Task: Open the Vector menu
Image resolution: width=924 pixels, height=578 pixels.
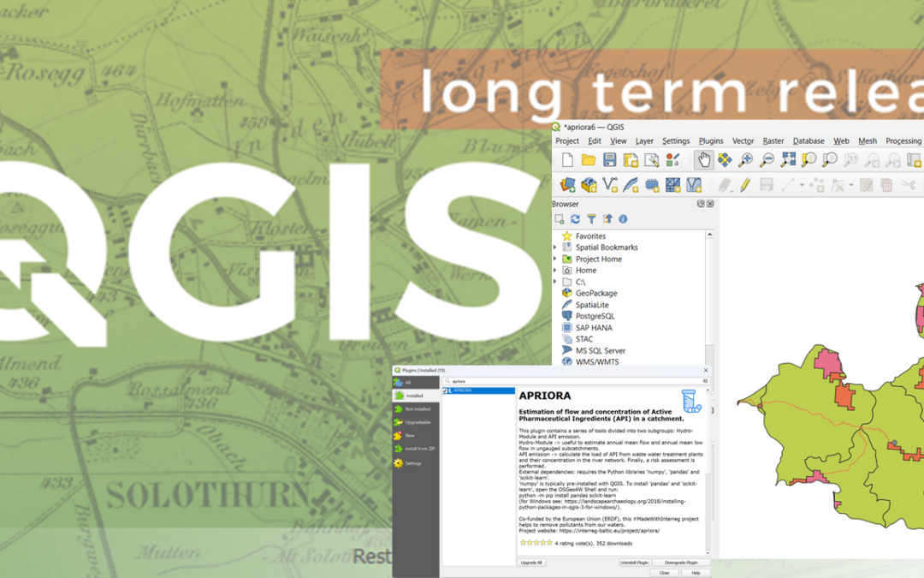Action: coord(743,141)
